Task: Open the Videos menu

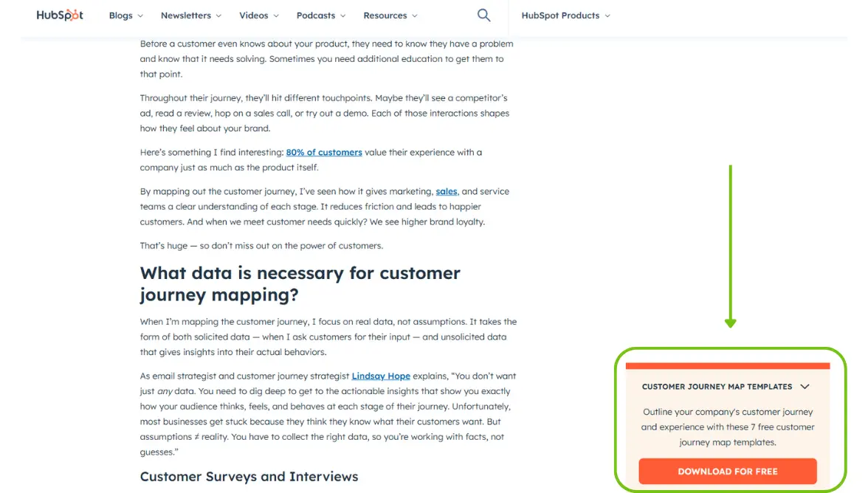Action: tap(259, 15)
